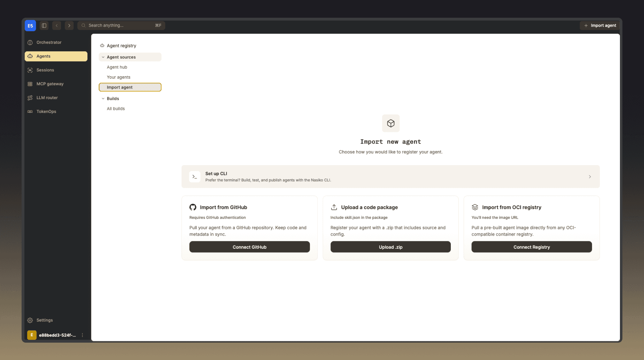The width and height of the screenshot is (644, 360).
Task: Click the Import from GitHub title
Action: [x=223, y=207]
